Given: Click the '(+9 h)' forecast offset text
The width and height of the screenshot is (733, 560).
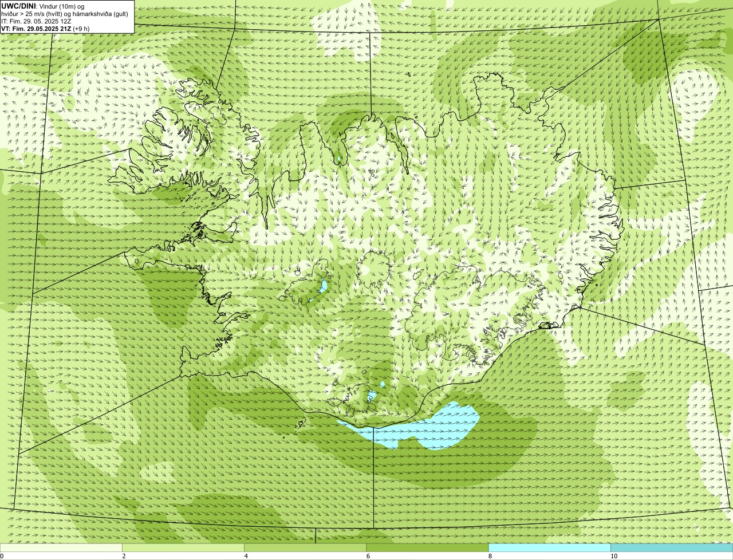Looking at the screenshot, I should point(81,29).
